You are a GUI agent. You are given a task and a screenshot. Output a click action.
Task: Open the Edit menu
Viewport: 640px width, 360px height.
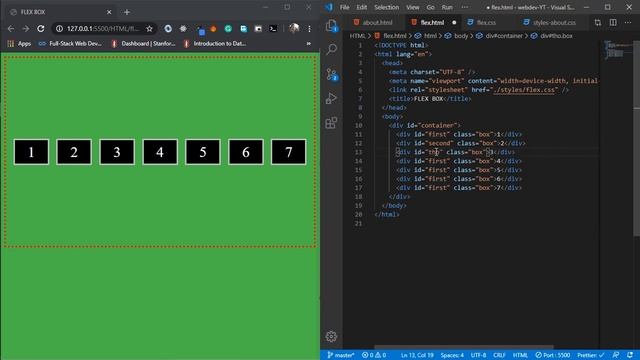[x=362, y=7]
